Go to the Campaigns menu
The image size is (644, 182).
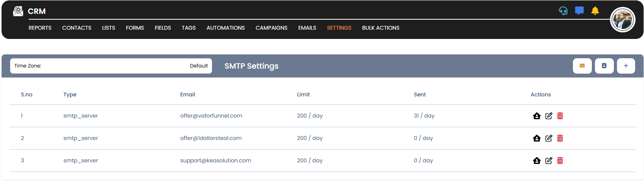coord(271,28)
